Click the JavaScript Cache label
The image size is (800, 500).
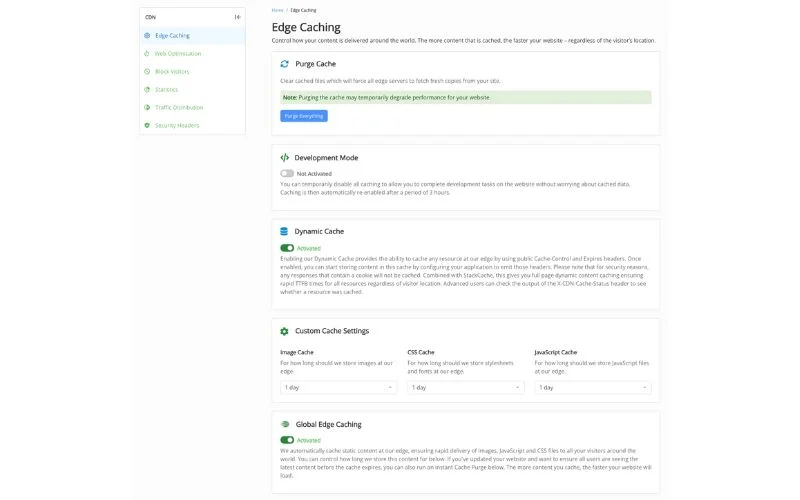(x=556, y=352)
